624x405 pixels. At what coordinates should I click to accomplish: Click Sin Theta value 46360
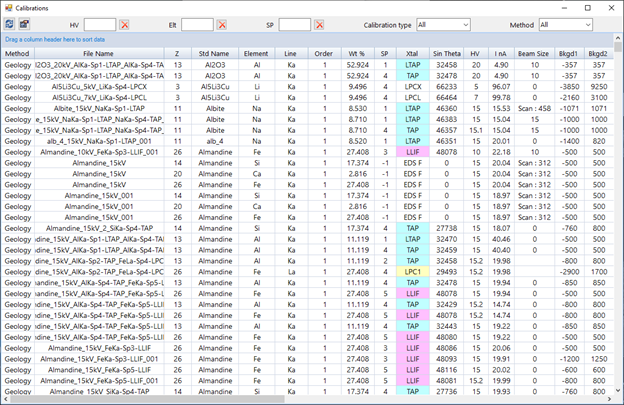pyautogui.click(x=447, y=108)
